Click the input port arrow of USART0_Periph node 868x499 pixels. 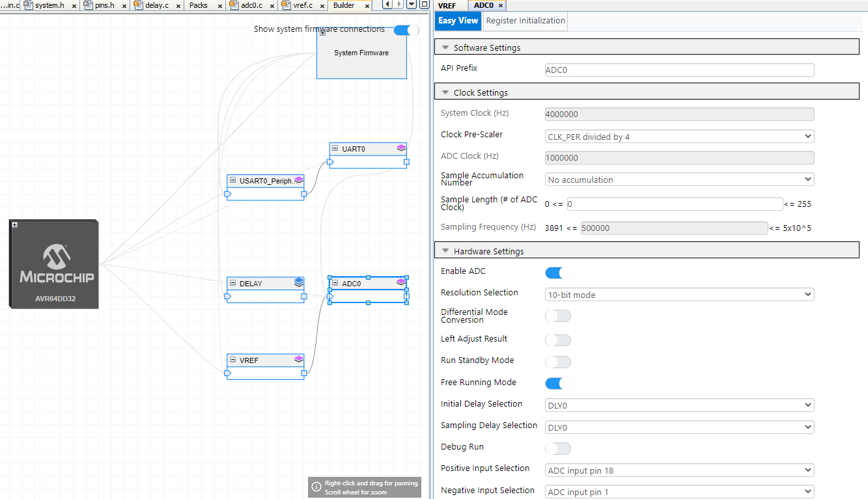tap(228, 194)
